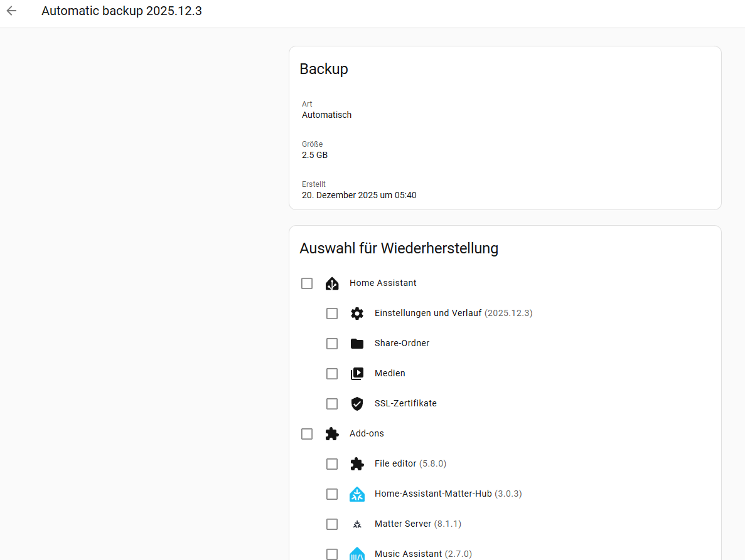Toggle the SSL-Zertifikate checkbox
Image resolution: width=745 pixels, height=560 pixels.
332,404
